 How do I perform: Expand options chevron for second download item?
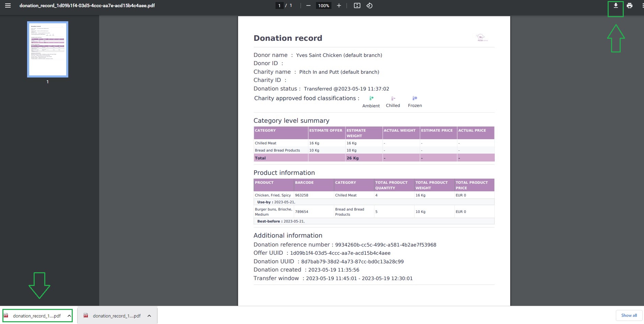tap(149, 316)
